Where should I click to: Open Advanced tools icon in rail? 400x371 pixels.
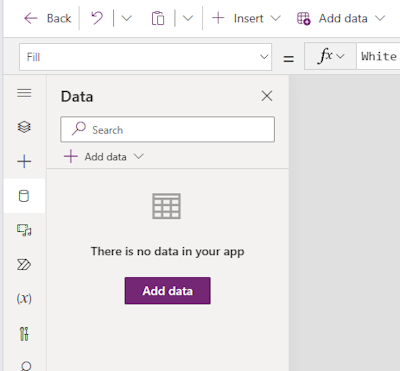click(24, 334)
